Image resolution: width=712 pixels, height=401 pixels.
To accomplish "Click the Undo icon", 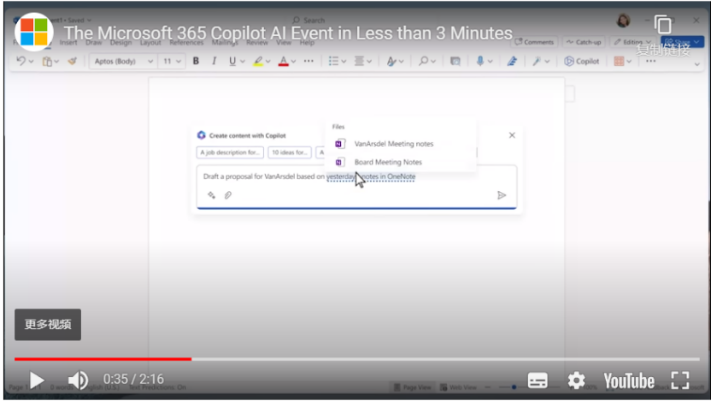I will coord(20,61).
